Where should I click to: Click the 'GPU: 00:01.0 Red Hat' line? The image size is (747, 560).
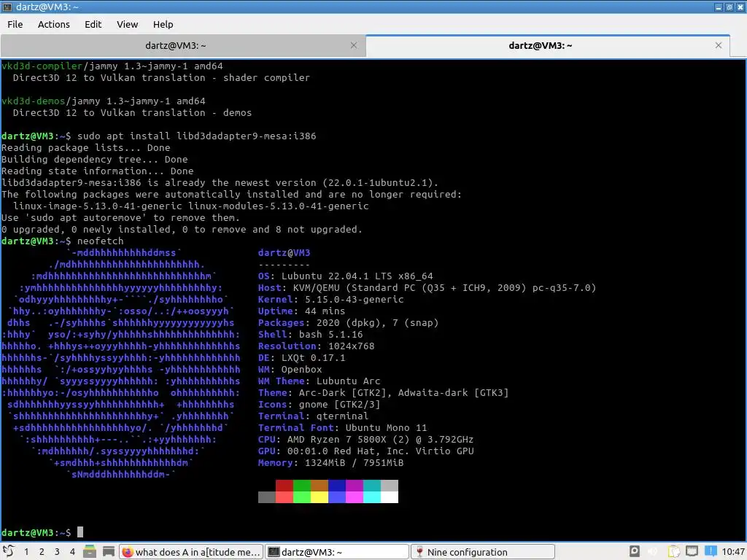[x=366, y=451]
